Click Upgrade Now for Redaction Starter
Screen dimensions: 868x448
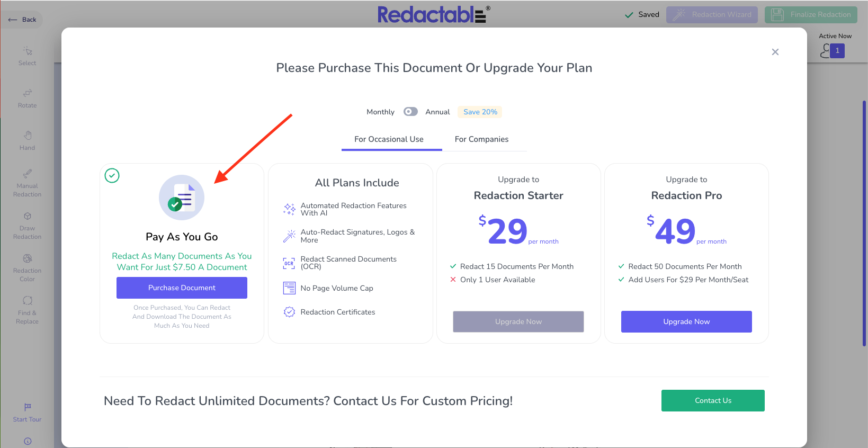click(518, 321)
